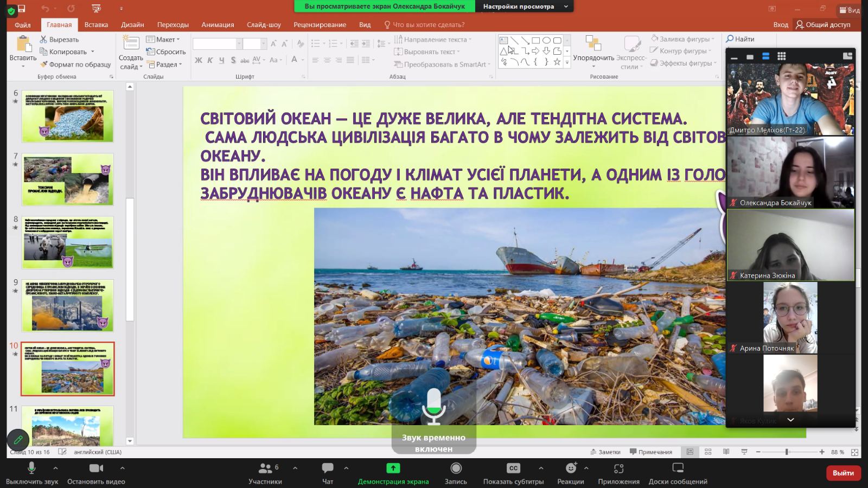This screenshot has height=488, width=868.
Task: Expand the font size combo box
Action: 264,44
